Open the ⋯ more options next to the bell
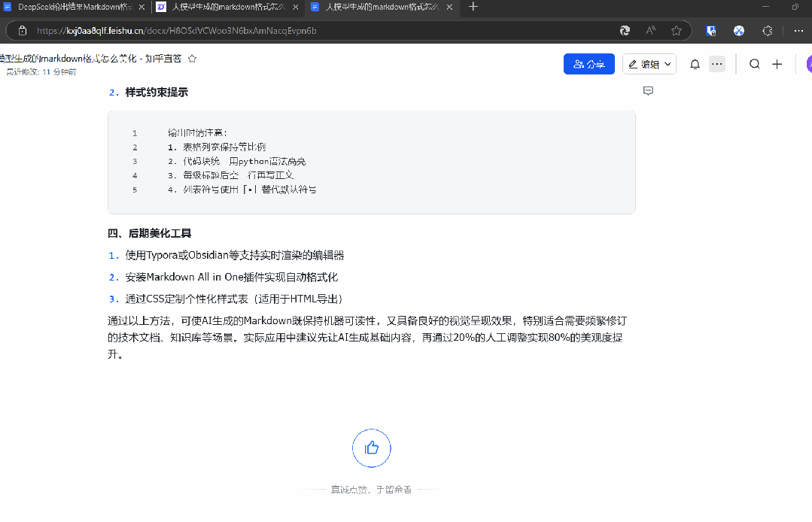This screenshot has width=812, height=522. coord(716,64)
